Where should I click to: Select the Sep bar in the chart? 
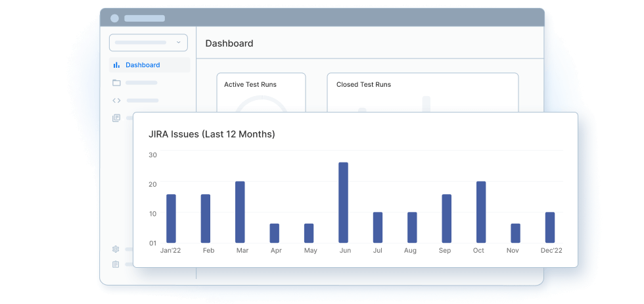446,218
